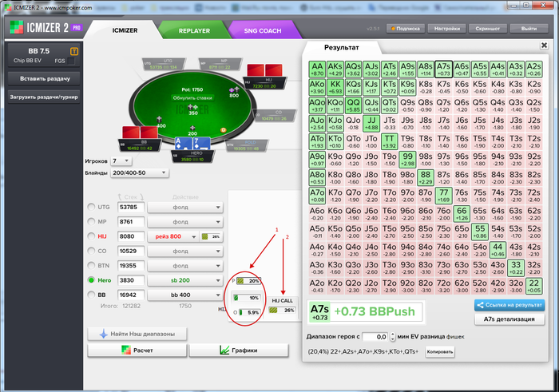Image resolution: width=559 pixels, height=392 pixels.
Task: Click the Hero stack field 3830
Action: click(131, 280)
